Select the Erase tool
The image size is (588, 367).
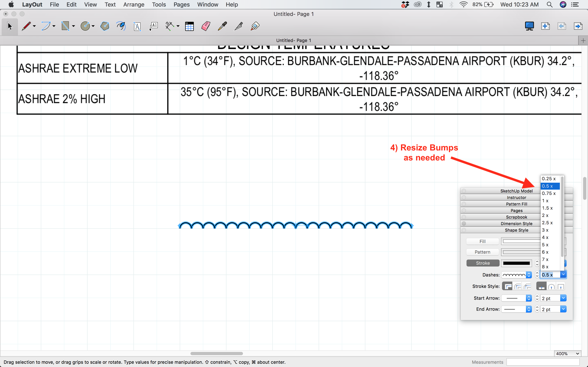(x=206, y=26)
